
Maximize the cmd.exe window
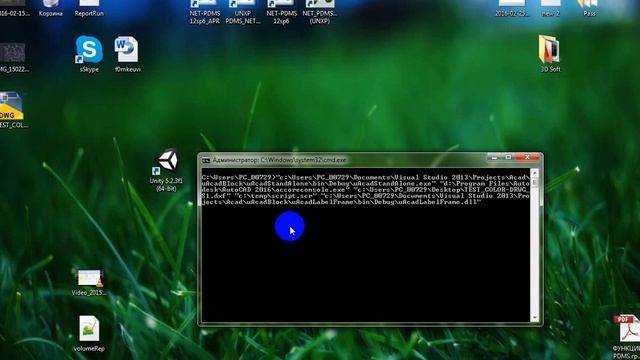tap(508, 157)
